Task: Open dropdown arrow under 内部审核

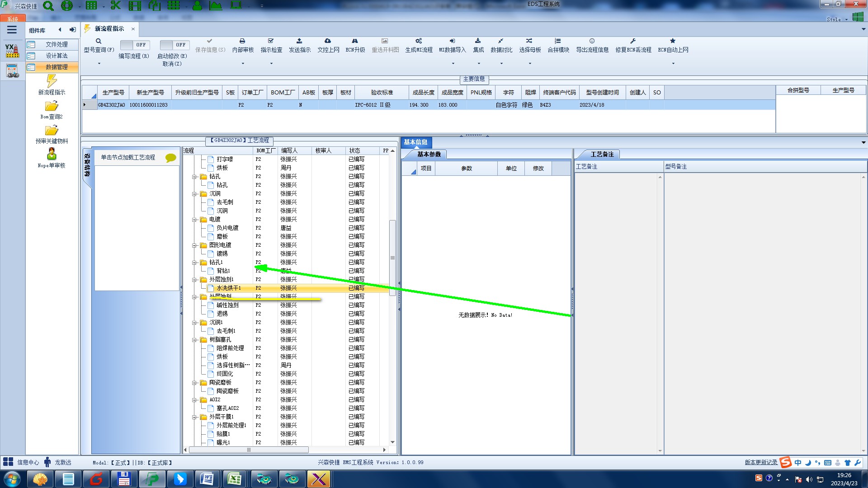Action: 243,64
